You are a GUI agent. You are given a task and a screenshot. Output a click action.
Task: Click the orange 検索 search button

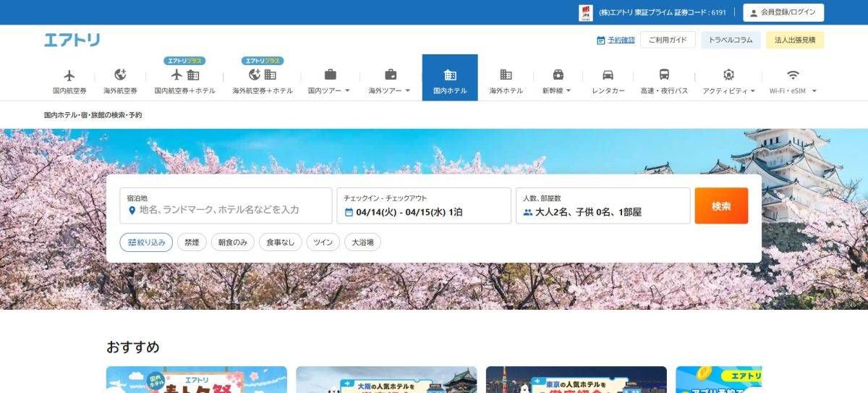click(x=721, y=206)
